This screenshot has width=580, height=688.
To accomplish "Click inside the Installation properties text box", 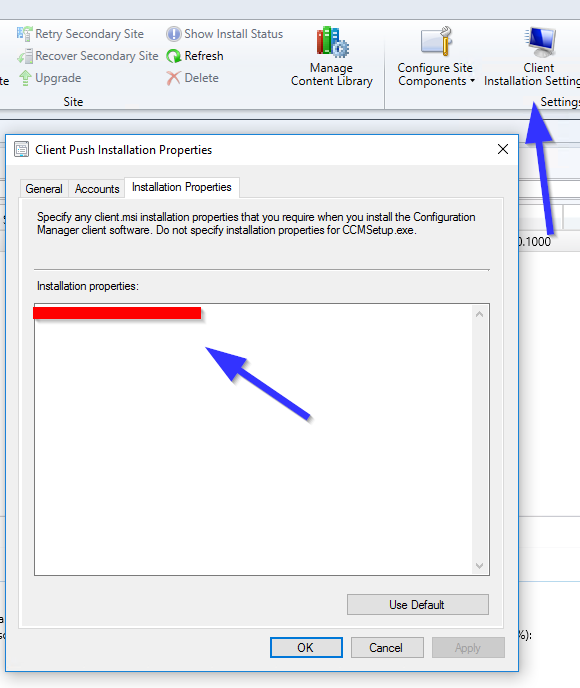I will pyautogui.click(x=254, y=440).
